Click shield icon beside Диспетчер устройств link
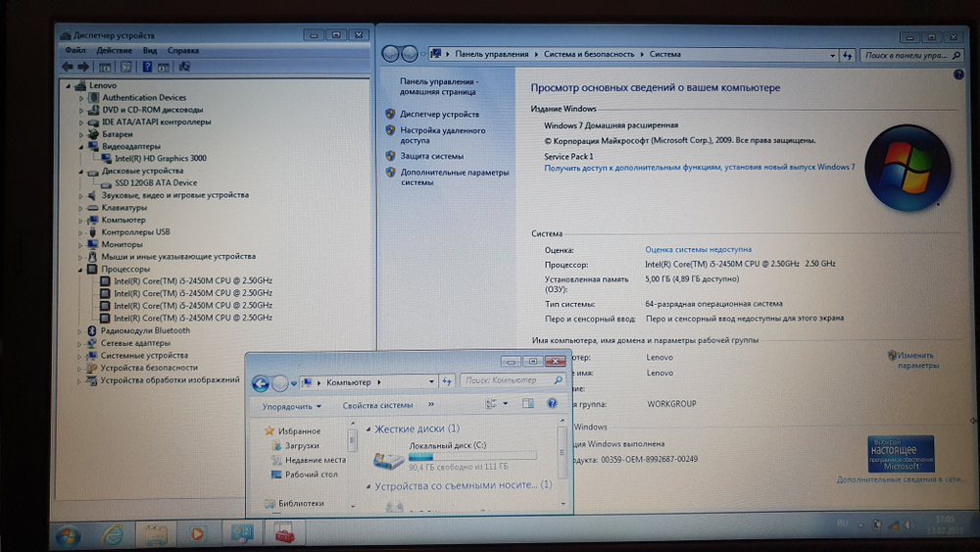This screenshot has width=980, height=552. click(390, 114)
